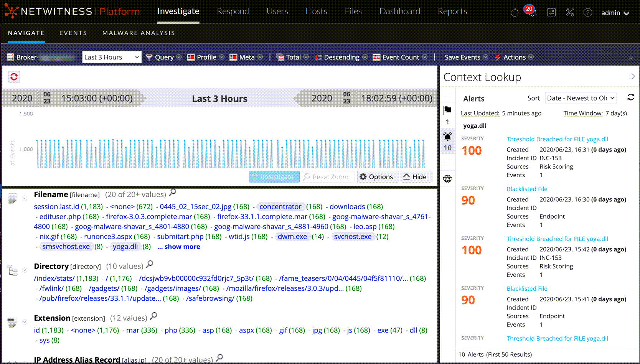640x364 pixels.
Task: Open the incidents flag icon in Context Lookup
Action: (447, 110)
